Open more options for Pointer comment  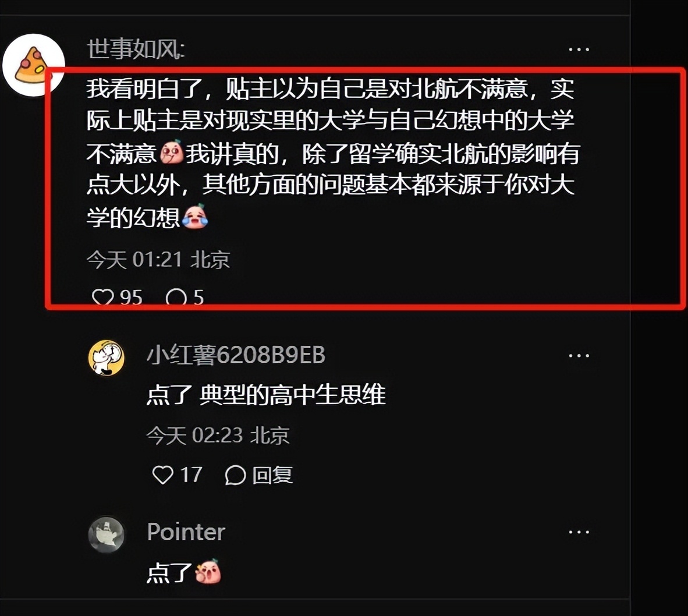point(579,532)
